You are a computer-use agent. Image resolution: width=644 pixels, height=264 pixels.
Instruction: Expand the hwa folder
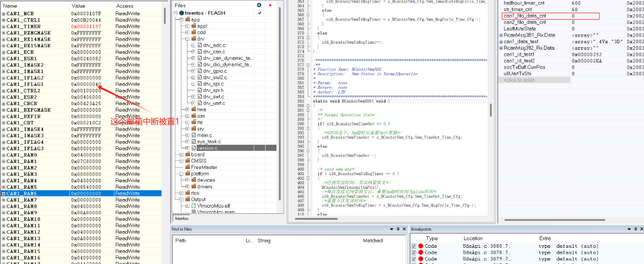[x=187, y=109]
